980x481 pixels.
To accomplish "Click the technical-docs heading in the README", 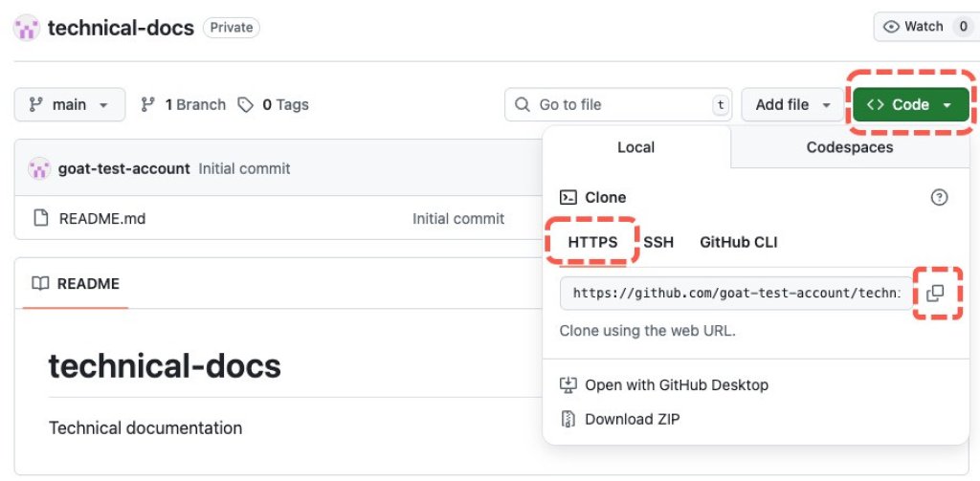I will [x=165, y=366].
